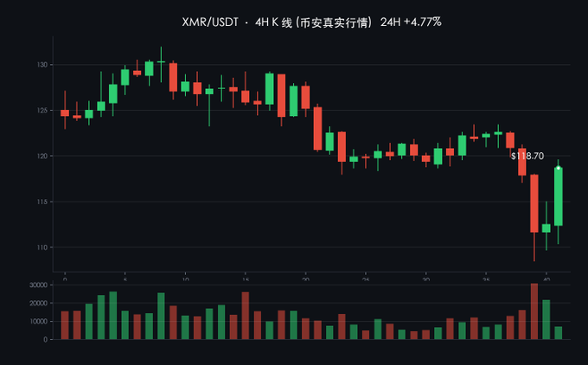The image size is (588, 365).
Task: Click the XMR/USDT pair name in the title
Action: pos(210,22)
